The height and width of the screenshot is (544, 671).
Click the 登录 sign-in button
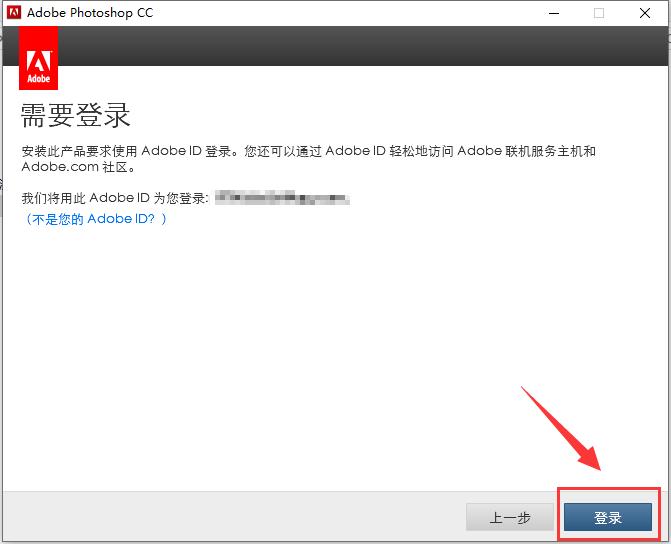608,517
